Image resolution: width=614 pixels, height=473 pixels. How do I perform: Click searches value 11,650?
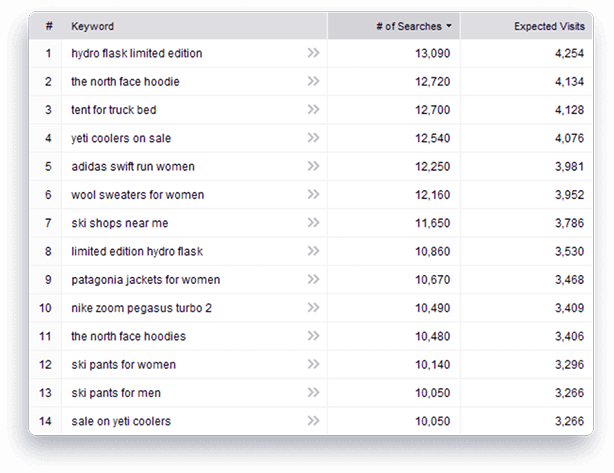[x=433, y=223]
